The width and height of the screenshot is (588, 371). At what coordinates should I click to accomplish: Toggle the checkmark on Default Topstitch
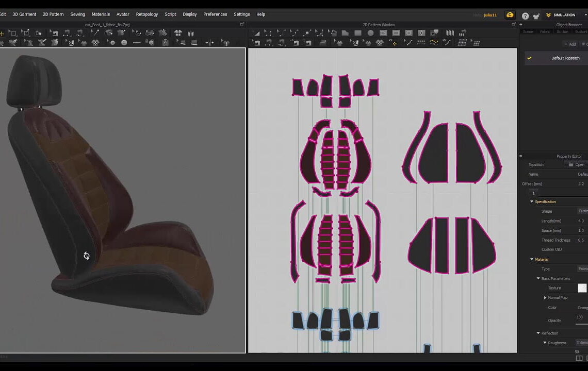coord(529,58)
